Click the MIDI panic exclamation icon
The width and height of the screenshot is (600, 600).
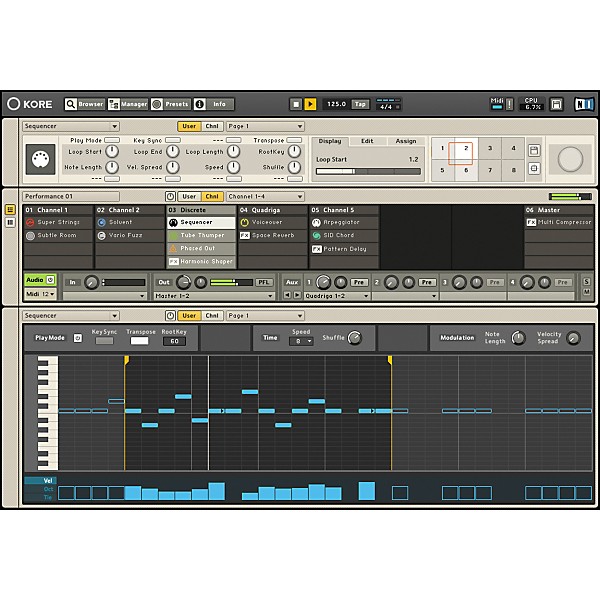tap(509, 104)
